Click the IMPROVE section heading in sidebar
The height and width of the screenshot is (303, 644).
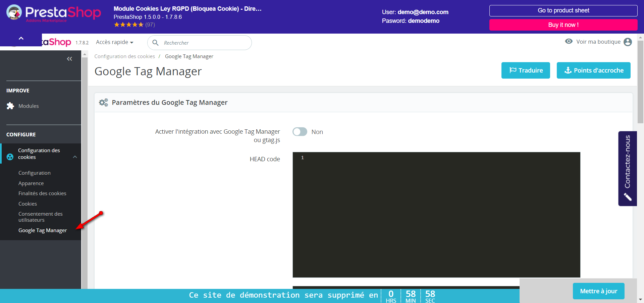pyautogui.click(x=18, y=91)
